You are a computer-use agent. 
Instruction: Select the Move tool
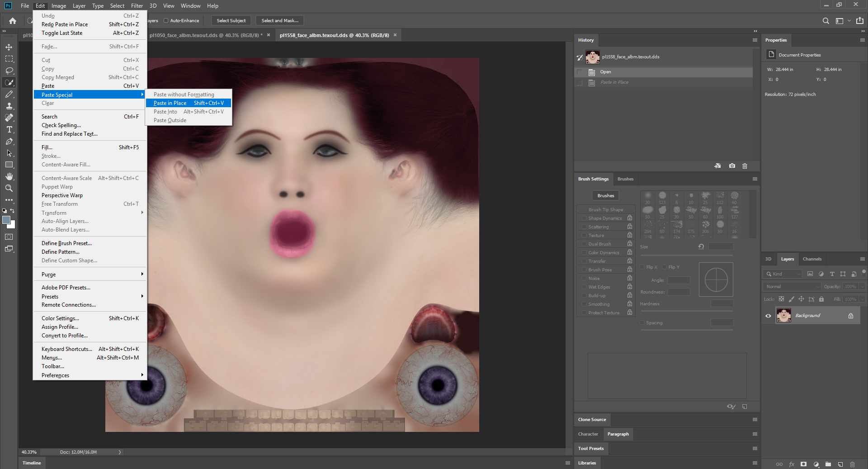click(9, 47)
